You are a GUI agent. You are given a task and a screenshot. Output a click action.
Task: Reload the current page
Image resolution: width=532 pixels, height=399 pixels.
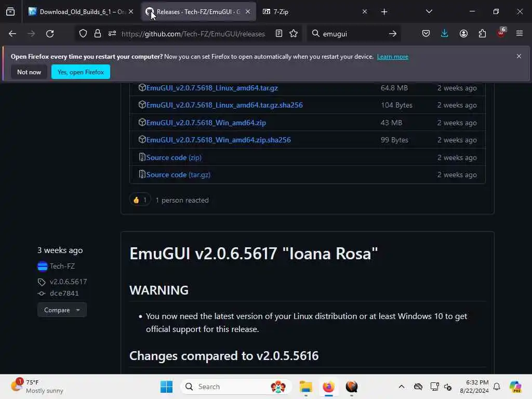coord(50,34)
